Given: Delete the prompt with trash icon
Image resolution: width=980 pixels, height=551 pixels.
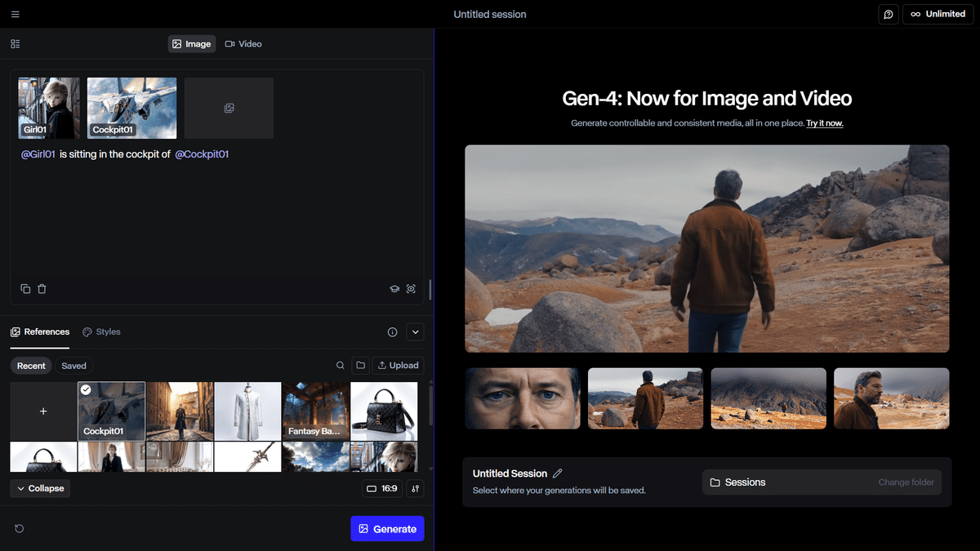Looking at the screenshot, I should pyautogui.click(x=42, y=288).
